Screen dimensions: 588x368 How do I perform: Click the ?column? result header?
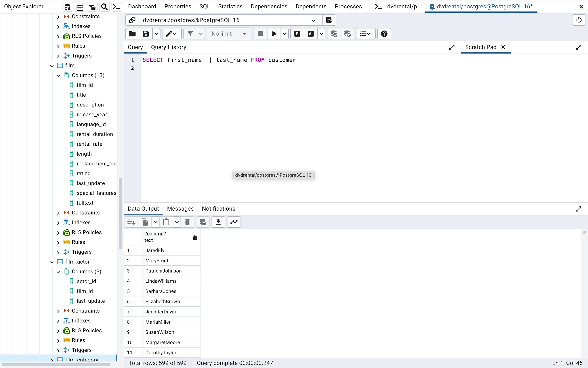tap(171, 237)
